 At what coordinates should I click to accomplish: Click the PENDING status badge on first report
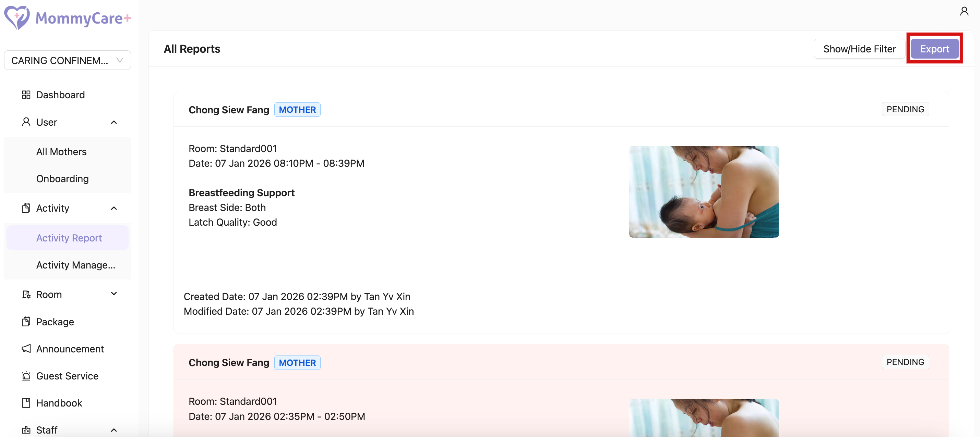(x=905, y=109)
